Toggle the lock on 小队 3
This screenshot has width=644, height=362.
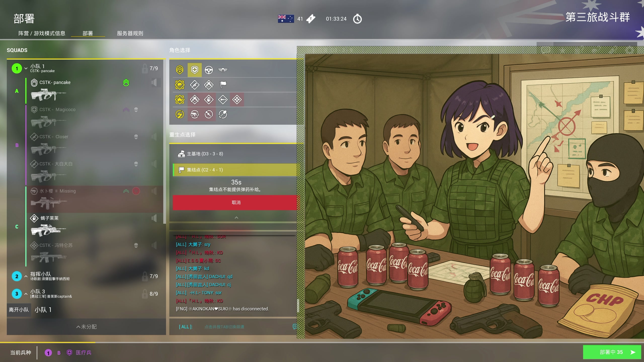pos(144,294)
